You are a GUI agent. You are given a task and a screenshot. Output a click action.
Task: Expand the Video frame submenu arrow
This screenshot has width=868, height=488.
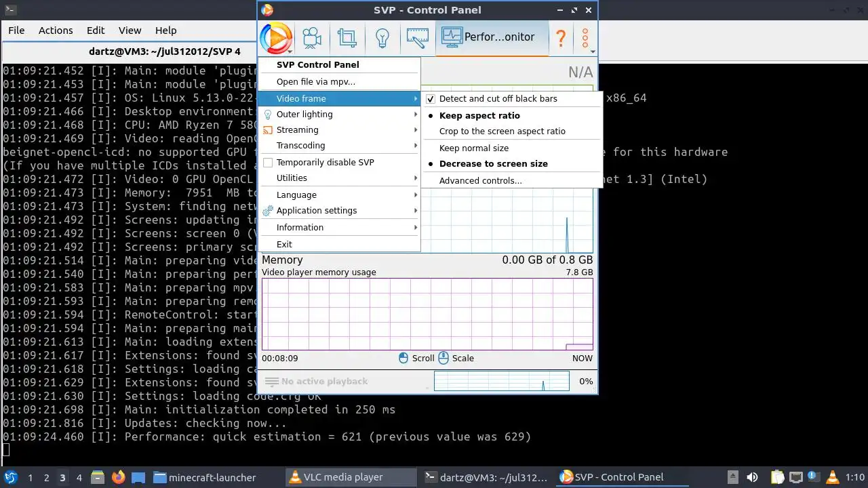415,98
